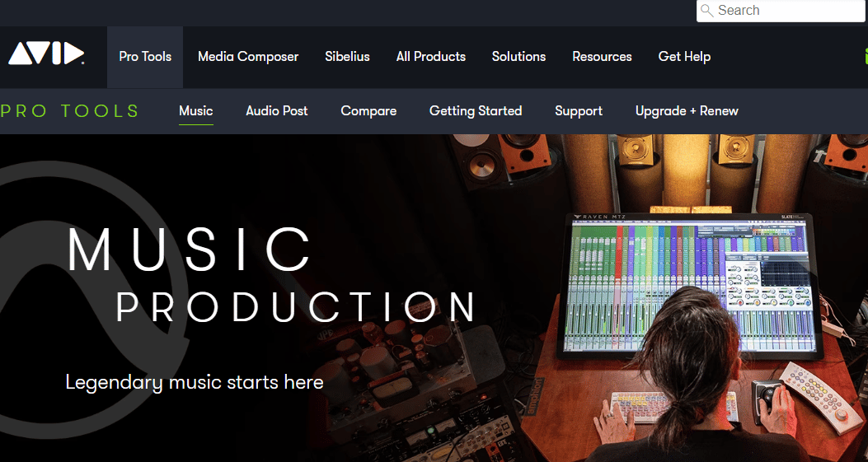The height and width of the screenshot is (462, 868).
Task: Switch to the Audio Post tab
Action: click(277, 111)
